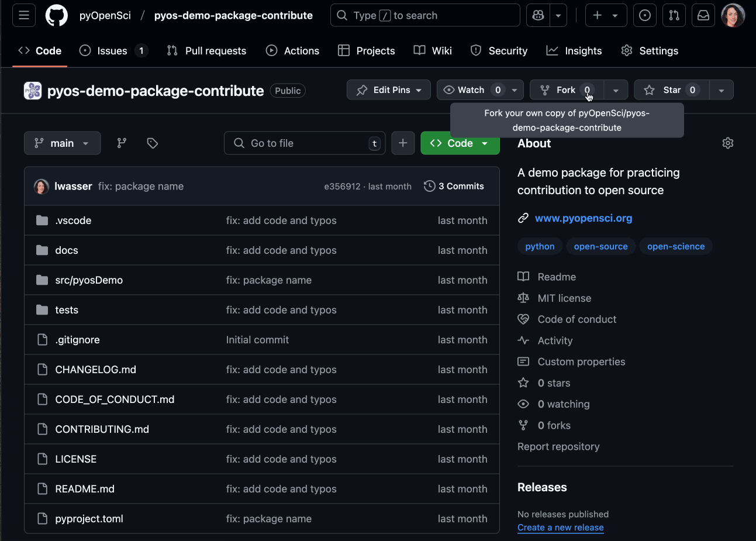Switch to the Projects tab

(367, 51)
